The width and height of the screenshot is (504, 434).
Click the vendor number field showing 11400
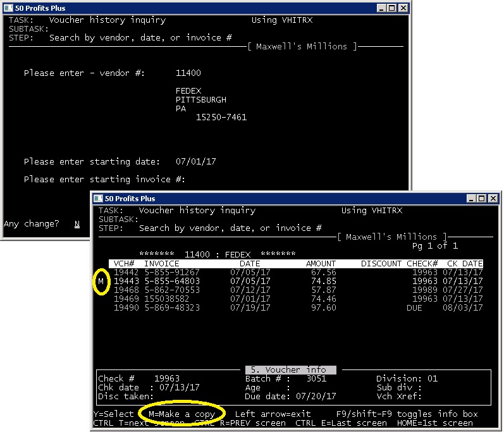pyautogui.click(x=188, y=73)
